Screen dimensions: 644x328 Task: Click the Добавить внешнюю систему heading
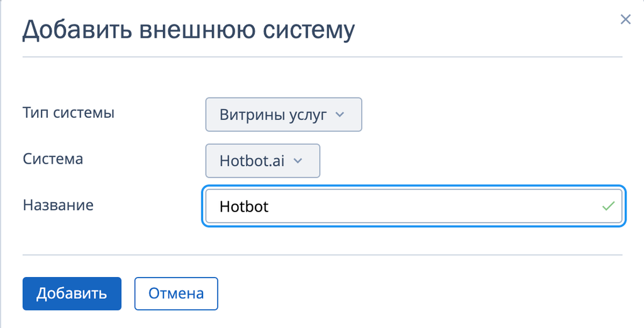coord(189,30)
